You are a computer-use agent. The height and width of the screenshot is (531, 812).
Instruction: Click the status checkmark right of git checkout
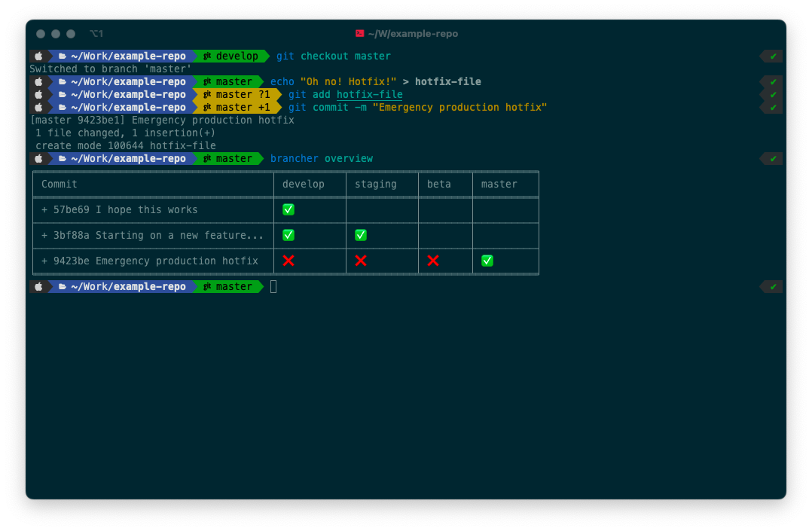773,56
